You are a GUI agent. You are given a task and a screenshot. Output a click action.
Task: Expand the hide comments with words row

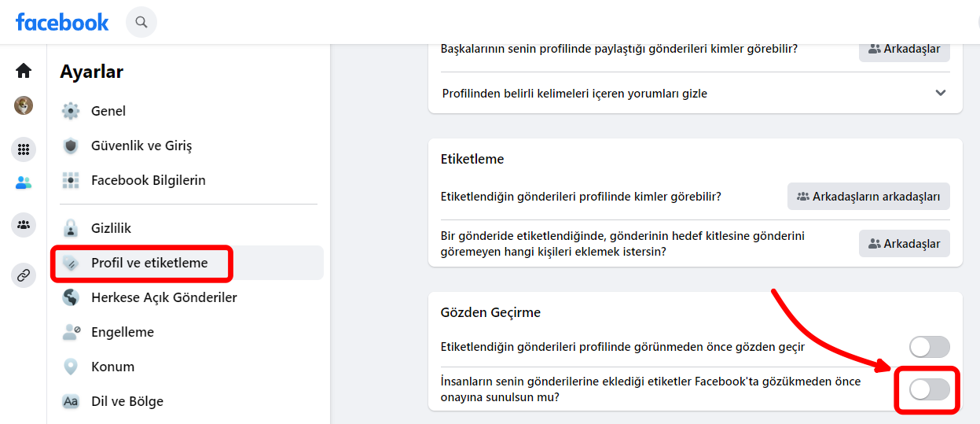tap(940, 93)
